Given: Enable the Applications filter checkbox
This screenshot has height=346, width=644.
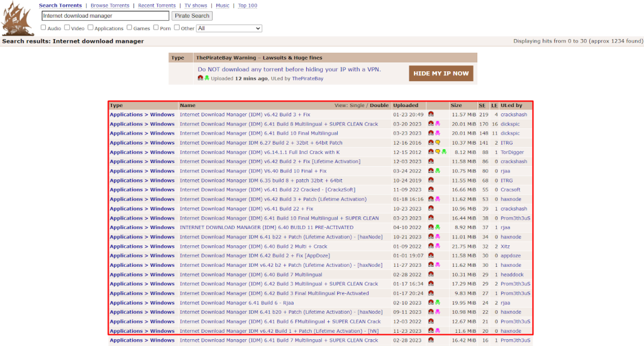Looking at the screenshot, I should coord(91,28).
